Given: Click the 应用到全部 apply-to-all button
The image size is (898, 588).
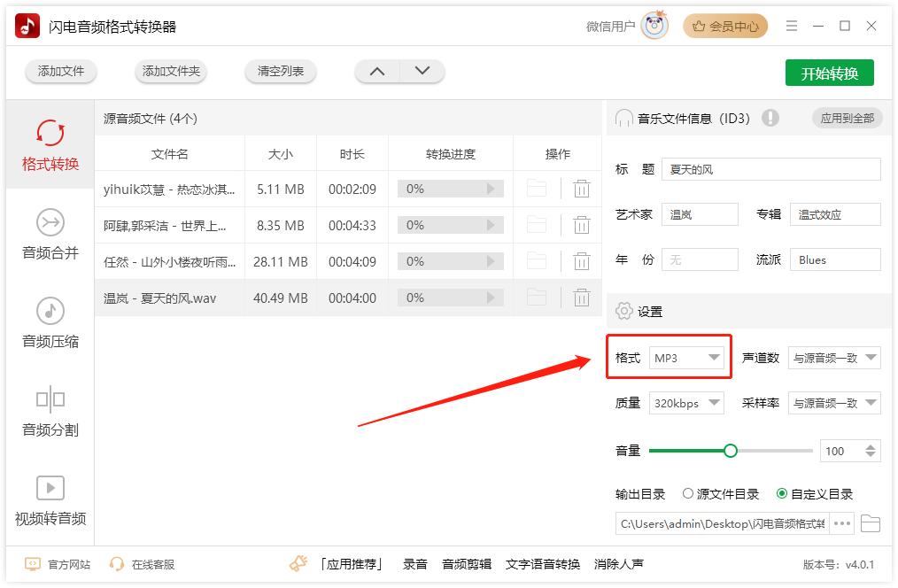Looking at the screenshot, I should pos(847,117).
